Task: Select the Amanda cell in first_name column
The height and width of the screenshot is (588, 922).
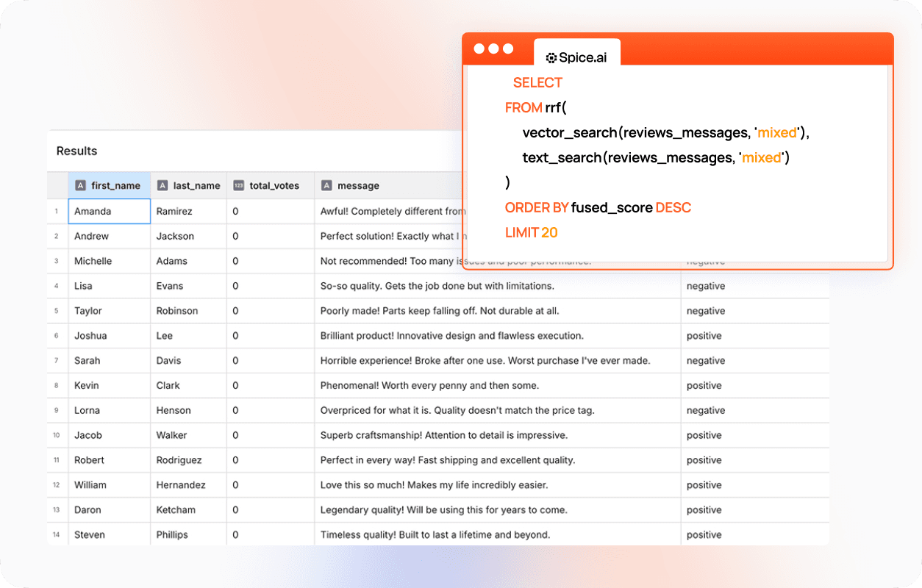Action: point(109,212)
